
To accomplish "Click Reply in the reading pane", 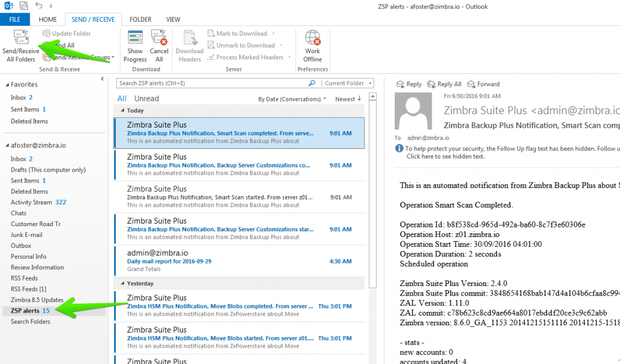I will coord(409,84).
